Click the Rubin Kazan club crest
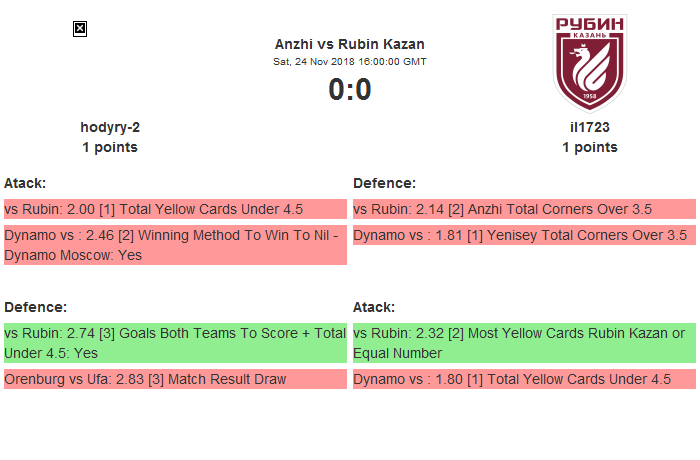 [x=590, y=62]
